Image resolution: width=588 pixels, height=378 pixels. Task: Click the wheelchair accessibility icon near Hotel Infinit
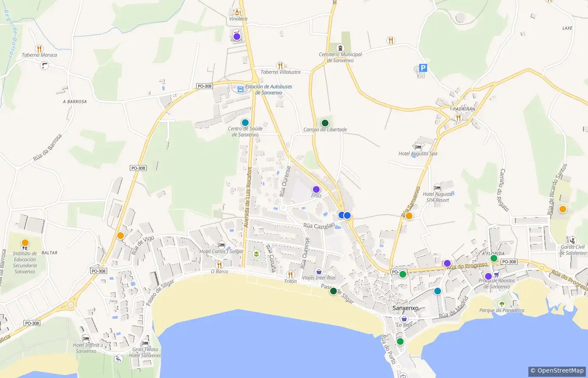tap(119, 359)
